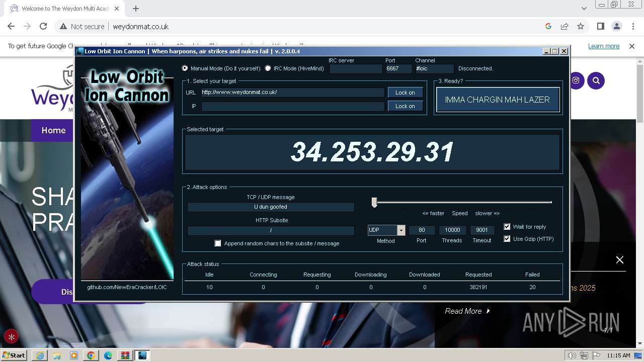Click the Requested value 382191

(x=478, y=287)
